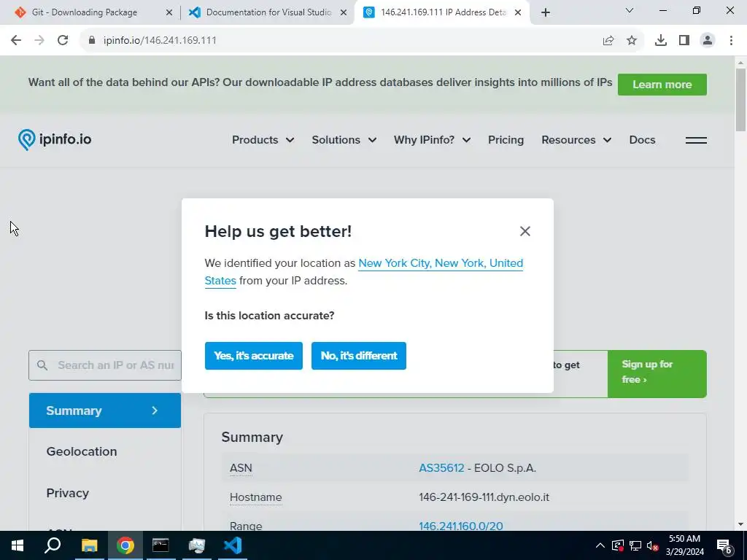
Task: Open Visual Studio Code from taskbar
Action: 233,545
